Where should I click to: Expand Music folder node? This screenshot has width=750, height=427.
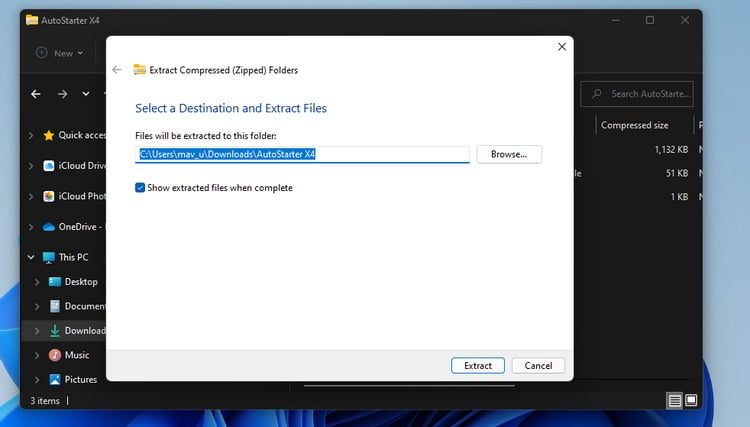click(x=37, y=355)
